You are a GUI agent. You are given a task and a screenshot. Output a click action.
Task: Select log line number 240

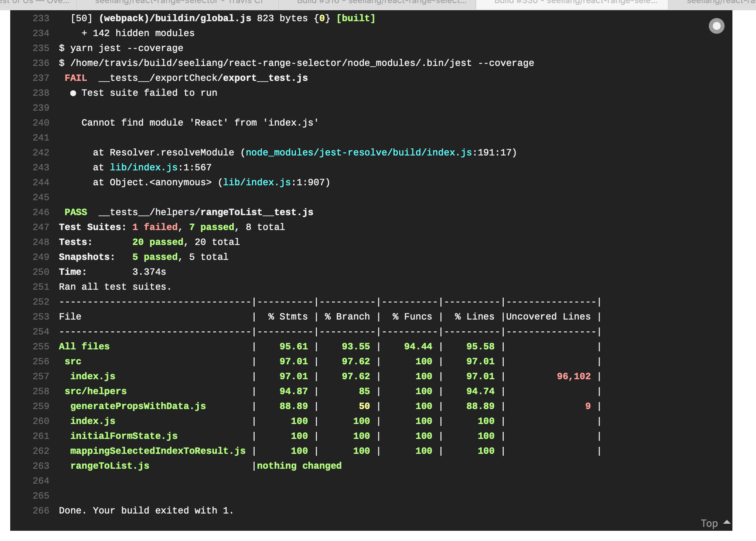tap(41, 123)
